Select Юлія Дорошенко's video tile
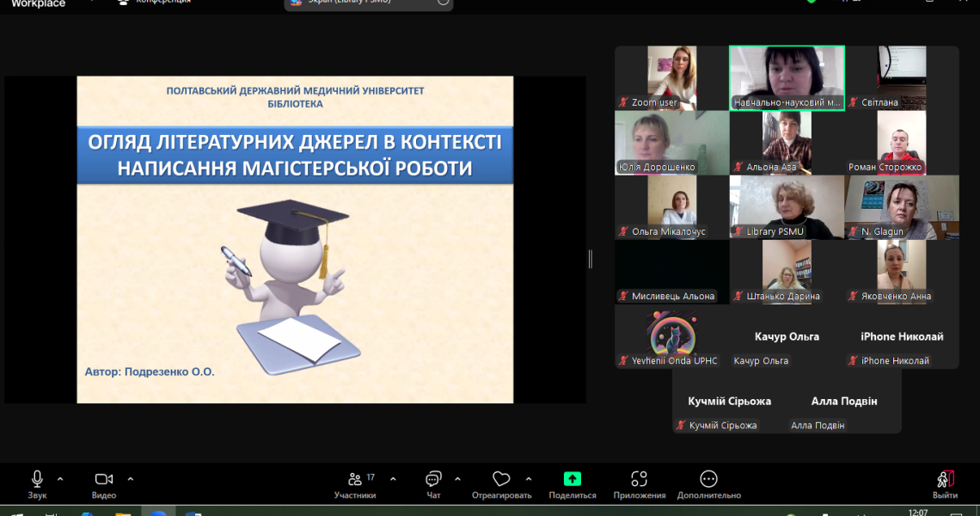Image resolution: width=980 pixels, height=516 pixels. [x=672, y=143]
